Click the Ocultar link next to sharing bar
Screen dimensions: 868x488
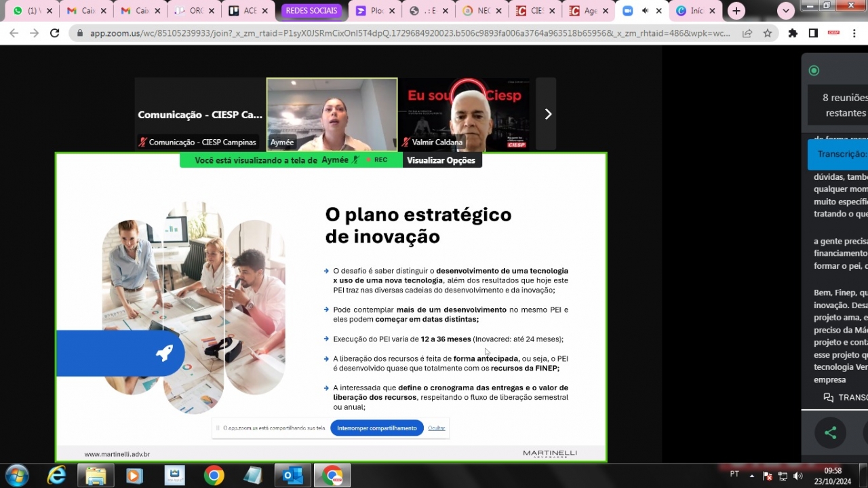436,428
